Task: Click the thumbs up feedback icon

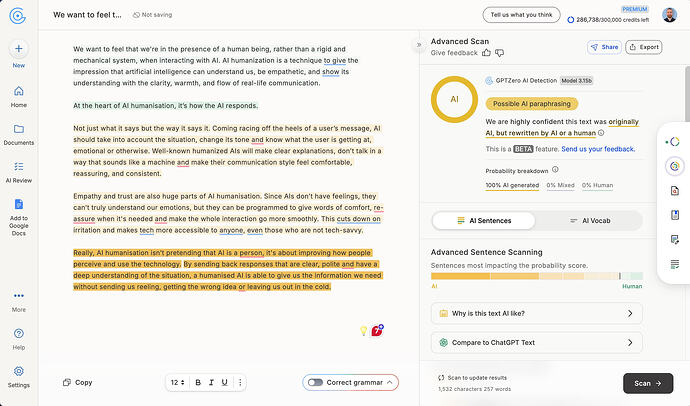Action: tap(486, 53)
